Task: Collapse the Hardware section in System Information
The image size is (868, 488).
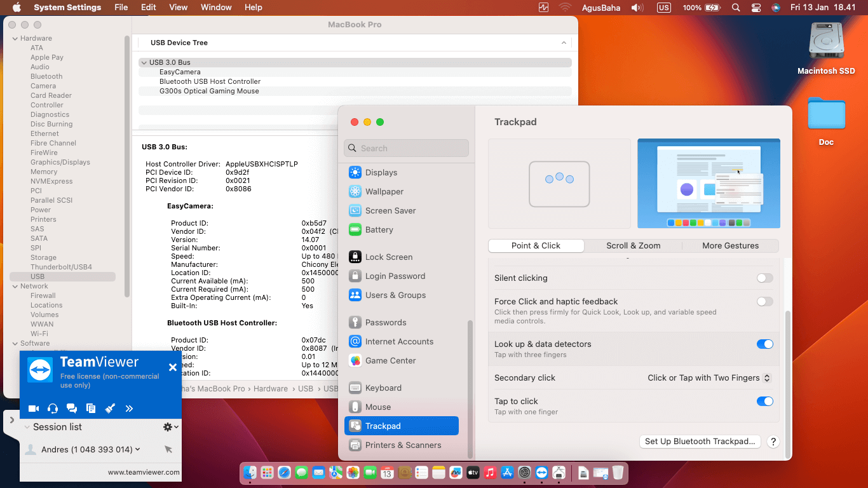Action: [15, 38]
